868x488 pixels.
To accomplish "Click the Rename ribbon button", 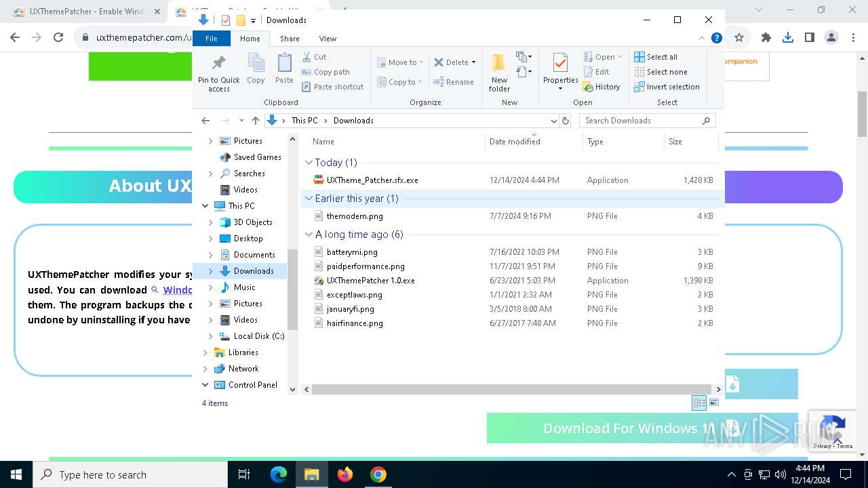I will (454, 82).
